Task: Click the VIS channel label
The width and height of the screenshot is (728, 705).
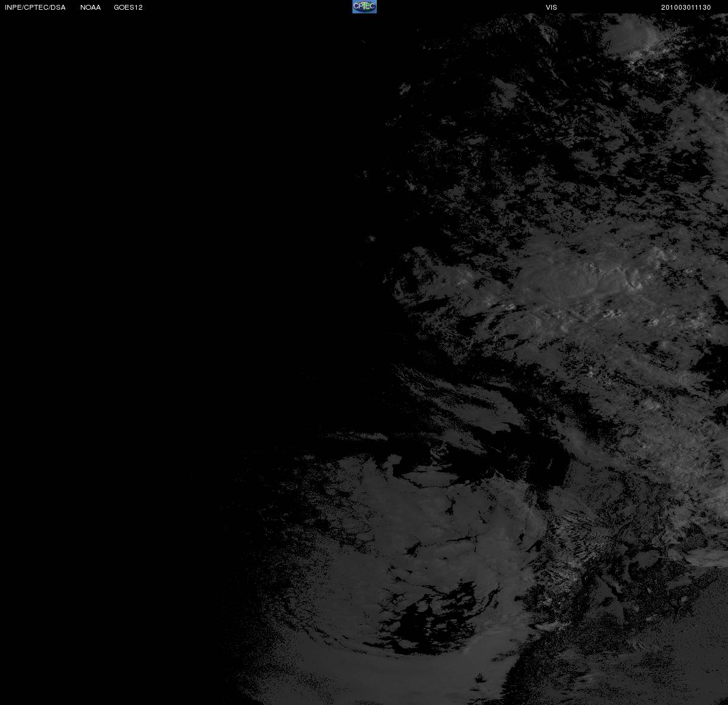Action: pyautogui.click(x=551, y=7)
